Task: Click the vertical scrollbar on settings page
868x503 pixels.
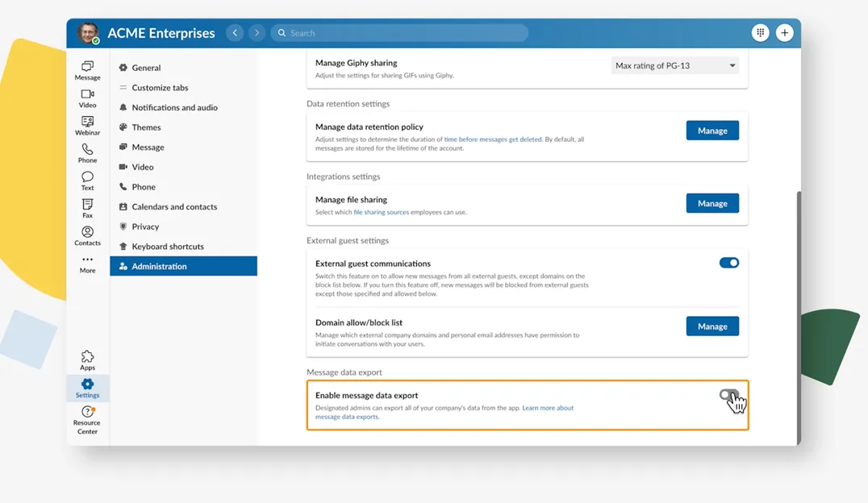Action: [799, 314]
